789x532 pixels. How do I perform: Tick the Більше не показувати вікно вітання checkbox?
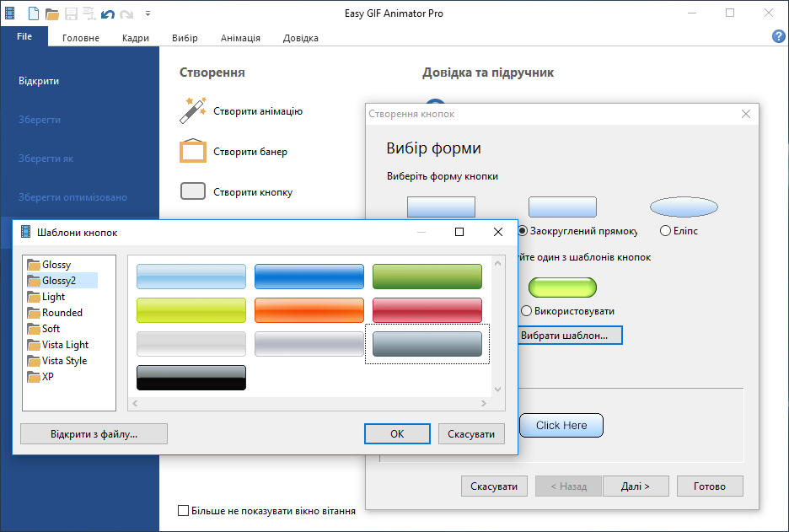click(183, 511)
